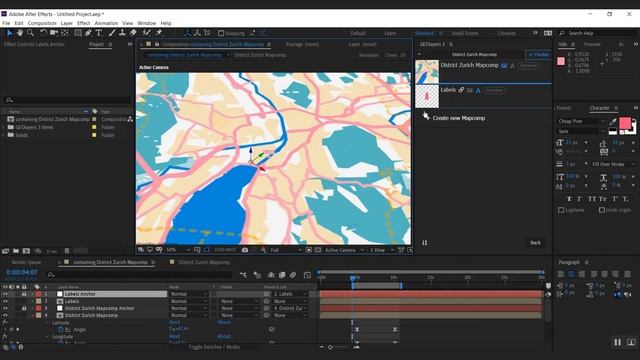Open the Cheap Pine font family dropdown
640x360 pixels.
pos(581,121)
